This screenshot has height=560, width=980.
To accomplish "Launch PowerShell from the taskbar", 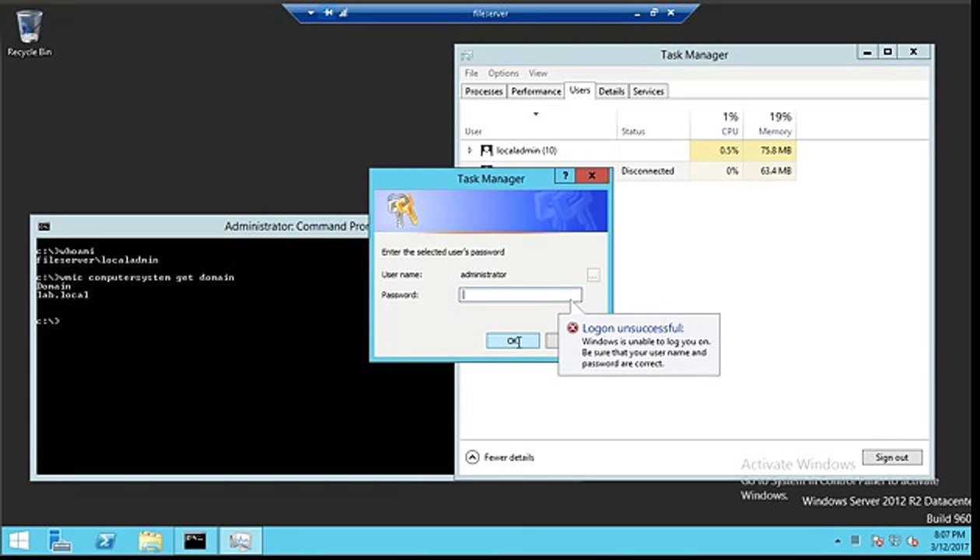I will (x=105, y=541).
